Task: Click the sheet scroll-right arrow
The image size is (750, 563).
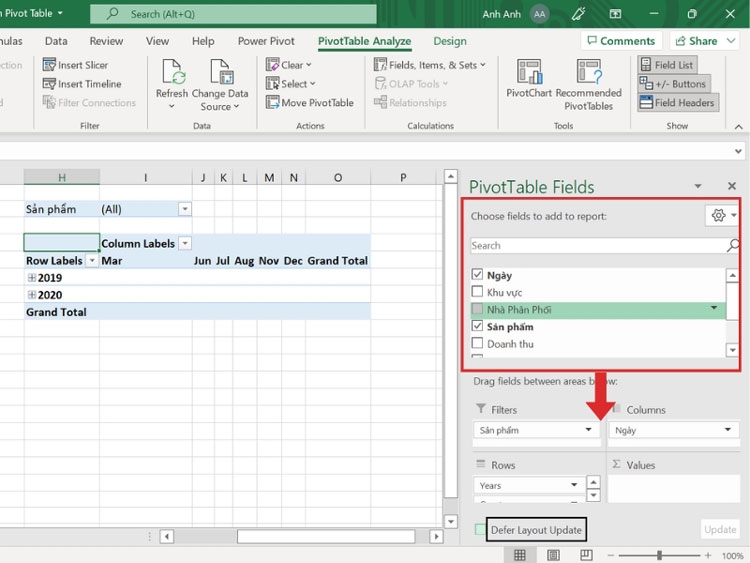Action: 436,536
